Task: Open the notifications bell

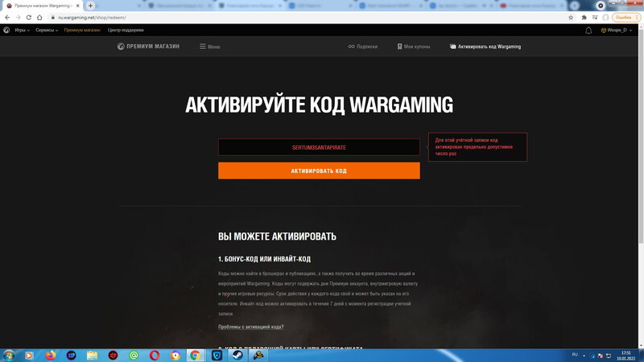Action: click(588, 31)
